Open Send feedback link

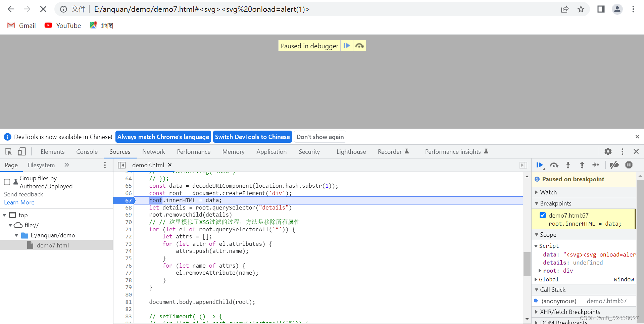(x=23, y=194)
